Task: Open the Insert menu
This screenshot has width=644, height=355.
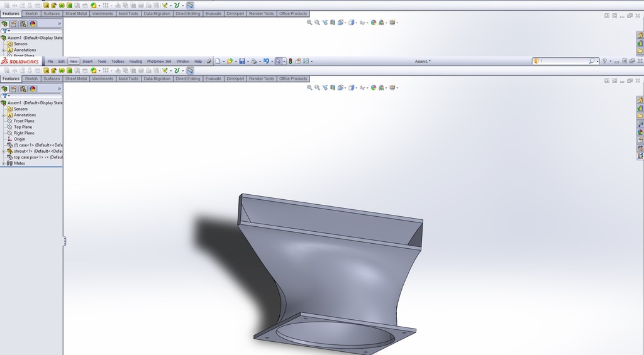Action: click(87, 61)
